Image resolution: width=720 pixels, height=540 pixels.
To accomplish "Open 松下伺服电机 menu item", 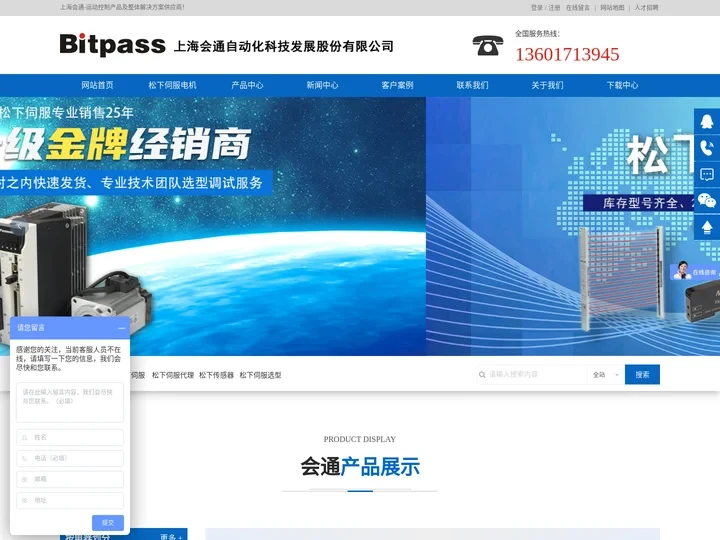I will [x=172, y=85].
